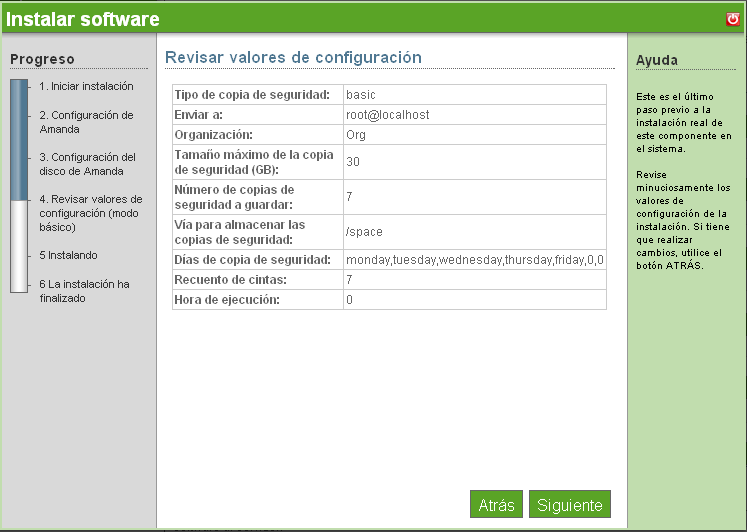Click the Hora de ejecución value 0

click(349, 300)
